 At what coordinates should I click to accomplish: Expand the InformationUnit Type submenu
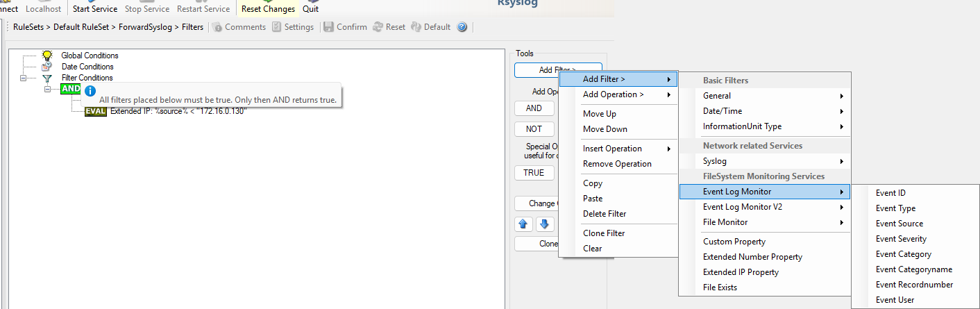[x=765, y=126]
